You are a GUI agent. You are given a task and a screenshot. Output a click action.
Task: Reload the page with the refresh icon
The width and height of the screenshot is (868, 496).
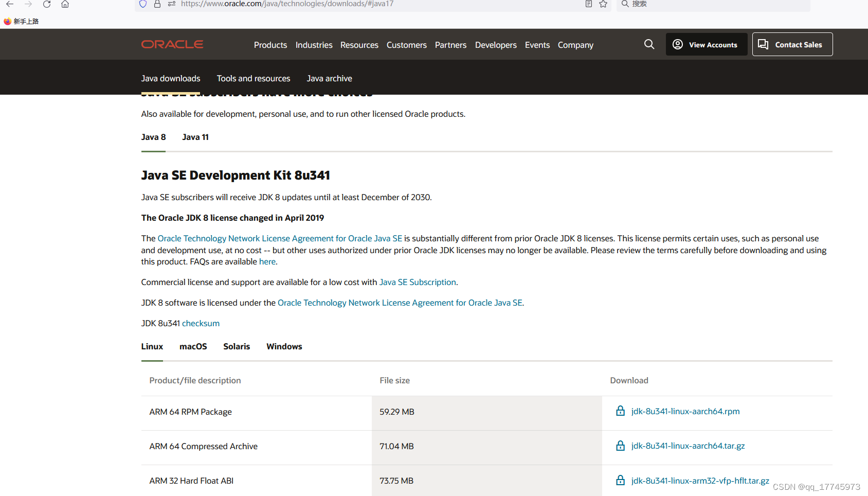click(47, 4)
